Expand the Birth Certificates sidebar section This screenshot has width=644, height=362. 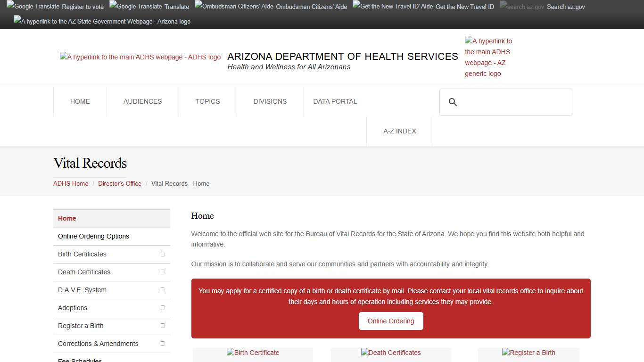[x=162, y=254]
